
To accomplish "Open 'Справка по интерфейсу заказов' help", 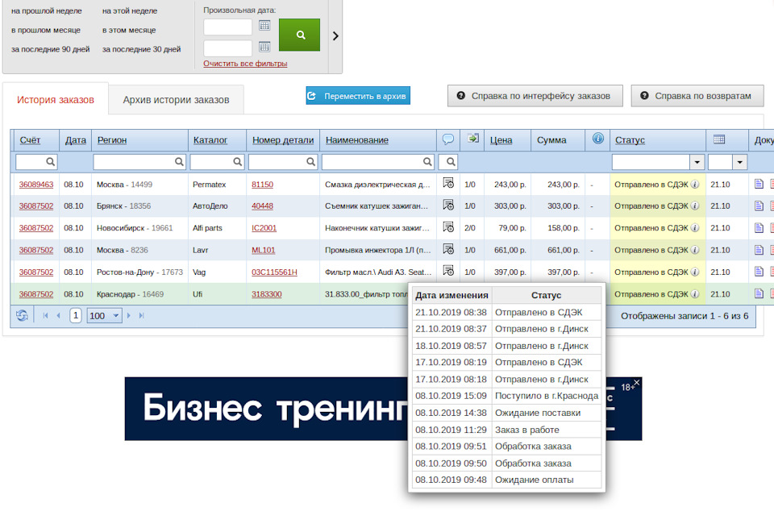I will (x=535, y=96).
